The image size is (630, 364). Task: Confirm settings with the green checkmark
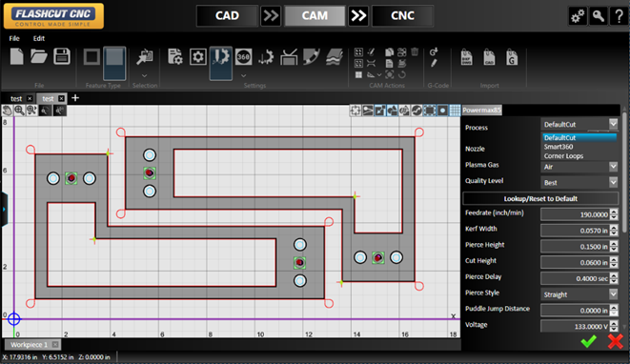point(589,341)
